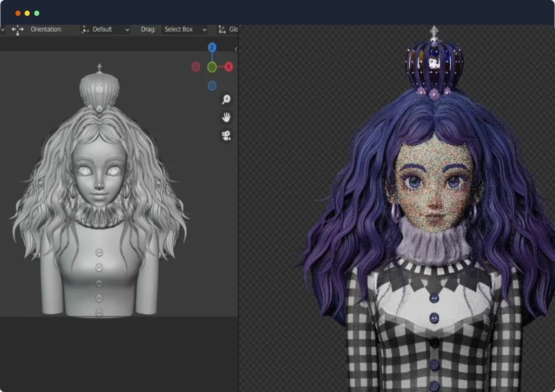Viewport: 555px width, 392px height.
Task: Click the faded red negative X gizmo dot
Action: pos(196,67)
